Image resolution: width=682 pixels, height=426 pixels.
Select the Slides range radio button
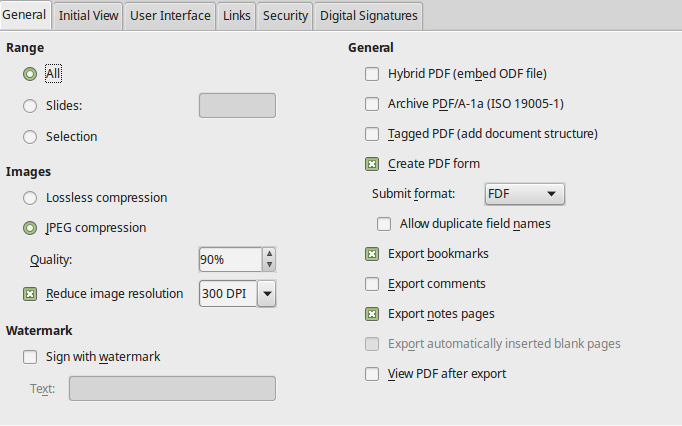tap(30, 106)
